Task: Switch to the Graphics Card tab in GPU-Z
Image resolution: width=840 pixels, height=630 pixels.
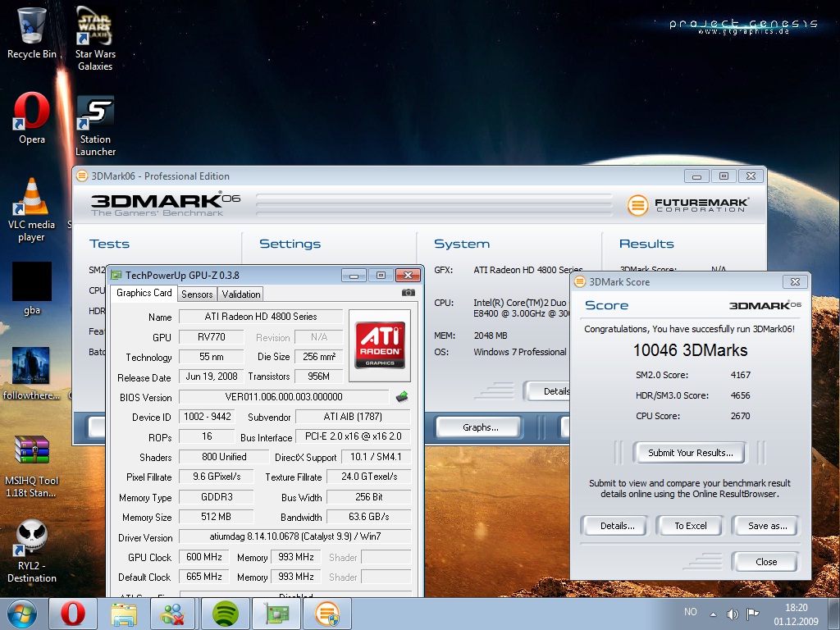Action: tap(144, 293)
